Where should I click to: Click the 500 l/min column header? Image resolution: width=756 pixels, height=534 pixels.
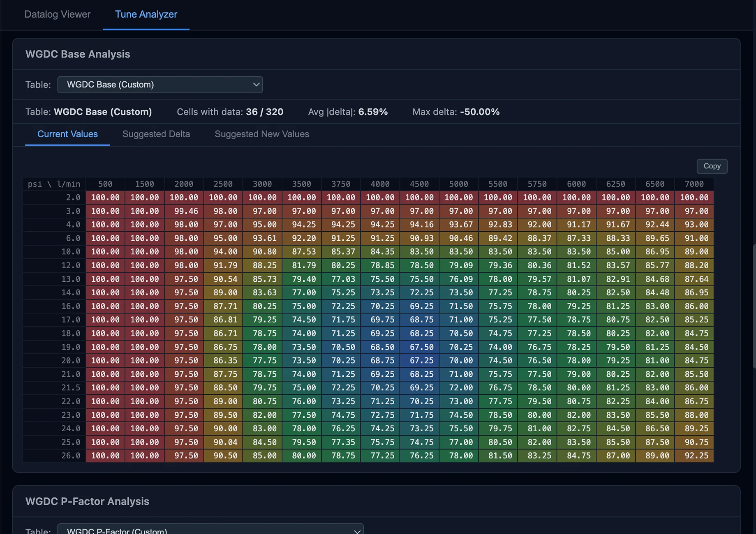[x=105, y=184]
